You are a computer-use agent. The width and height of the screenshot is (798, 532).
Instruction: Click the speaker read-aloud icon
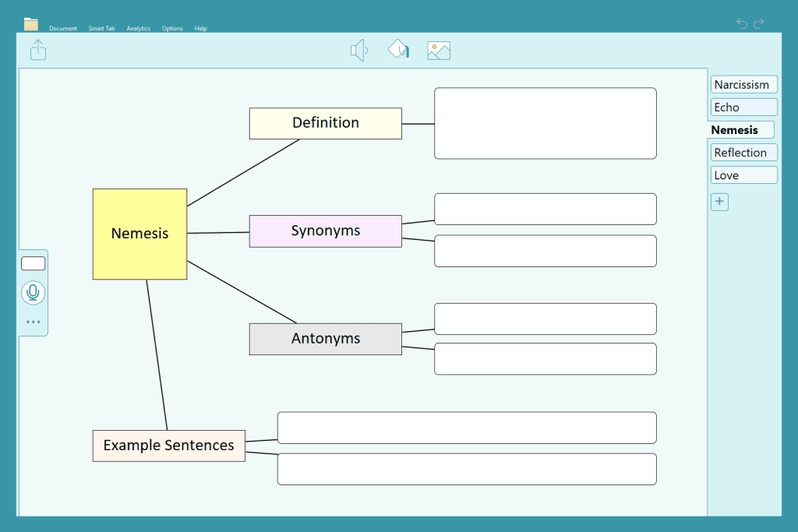pos(358,51)
